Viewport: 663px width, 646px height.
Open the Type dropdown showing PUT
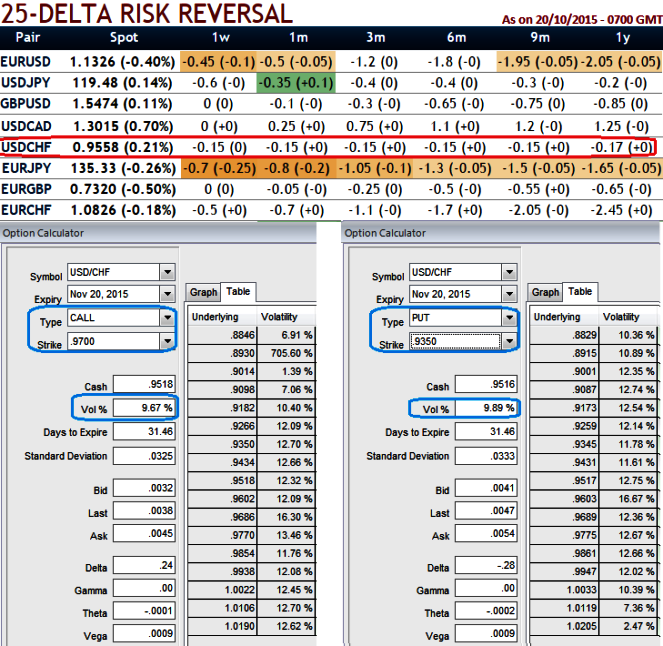pyautogui.click(x=509, y=317)
